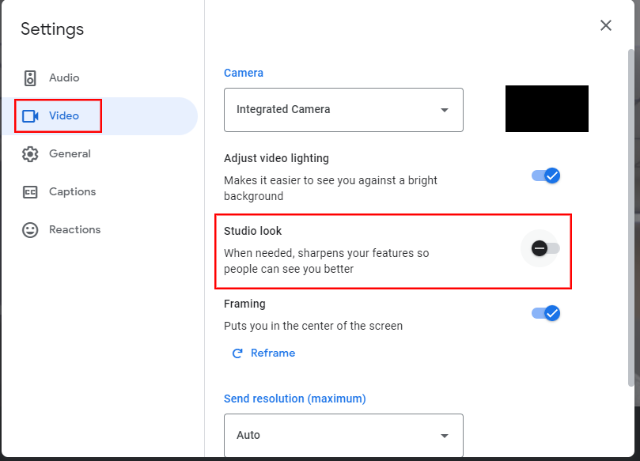
Task: Open the Audio speaker icon in sidebar
Action: tap(30, 78)
